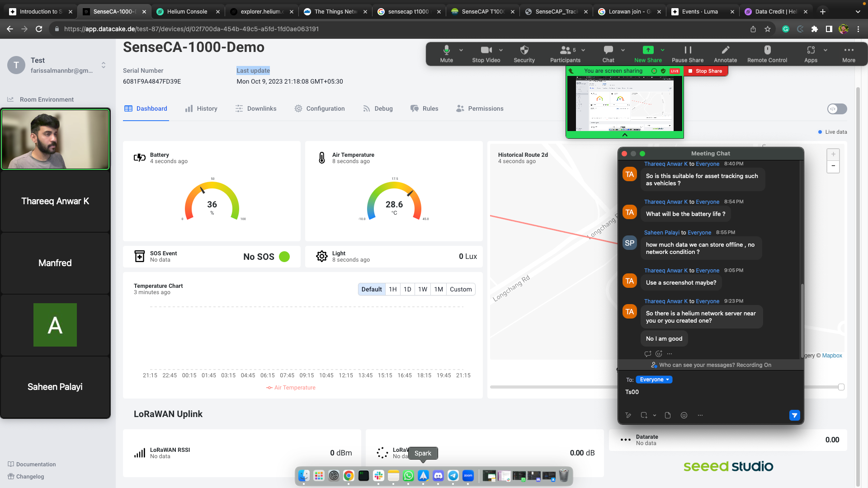
Task: Attach a file in Meeting Chat
Action: click(x=668, y=415)
